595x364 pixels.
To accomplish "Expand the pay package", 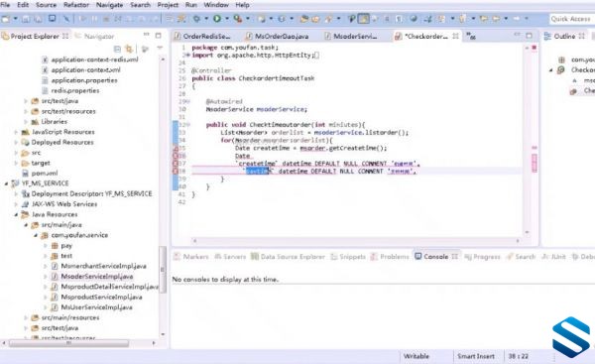I will click(46, 246).
